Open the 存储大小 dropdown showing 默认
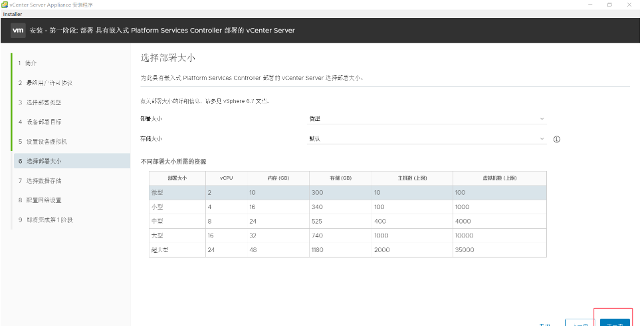This screenshot has height=326, width=644. tap(427, 139)
